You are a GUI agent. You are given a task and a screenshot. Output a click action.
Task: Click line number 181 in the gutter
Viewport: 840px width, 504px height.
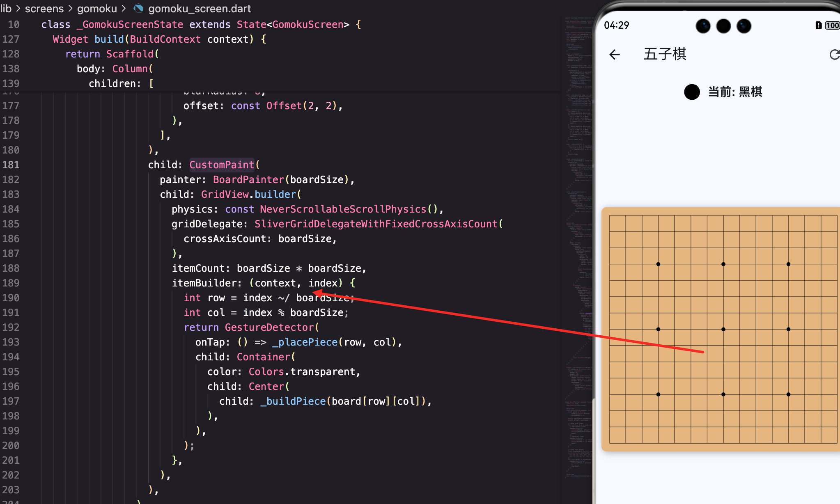click(x=11, y=165)
